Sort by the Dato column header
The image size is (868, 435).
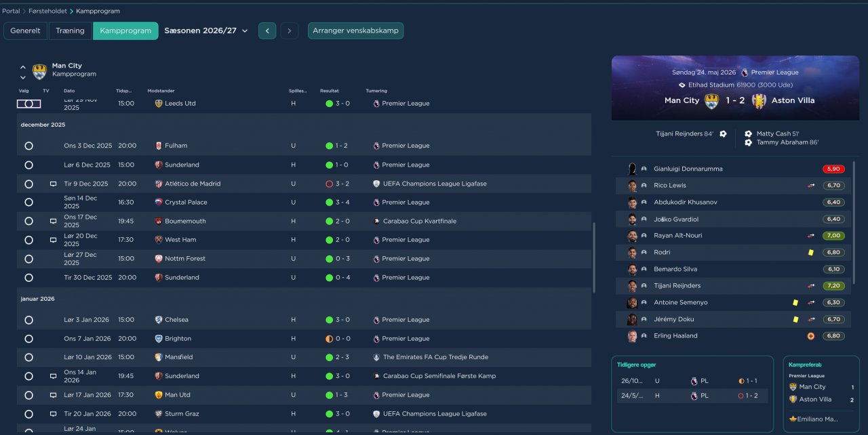[69, 91]
